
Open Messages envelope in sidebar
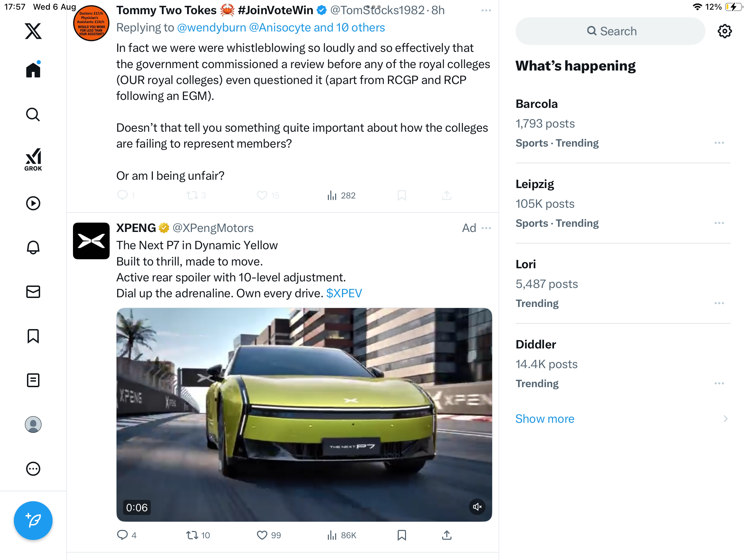point(33,292)
